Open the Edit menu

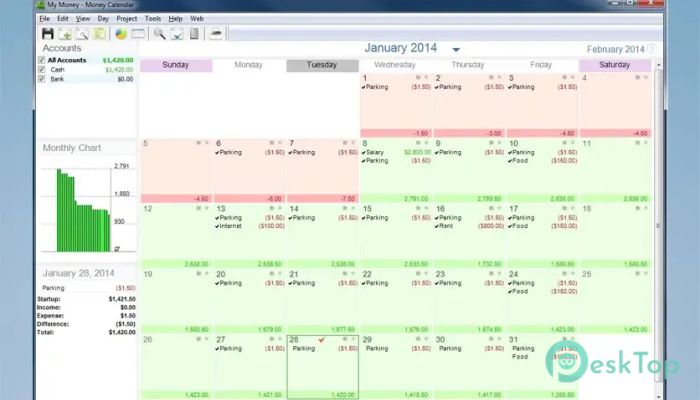coord(62,18)
